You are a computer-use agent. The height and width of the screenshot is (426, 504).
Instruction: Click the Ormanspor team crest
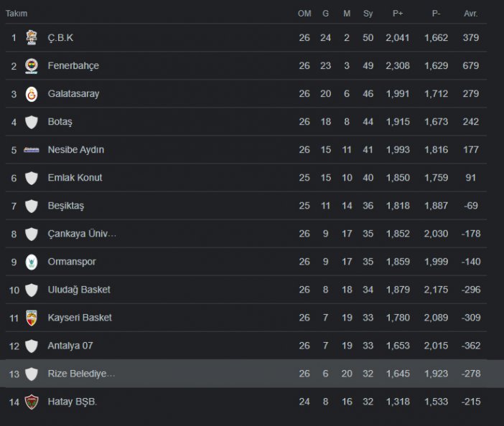pos(31,262)
